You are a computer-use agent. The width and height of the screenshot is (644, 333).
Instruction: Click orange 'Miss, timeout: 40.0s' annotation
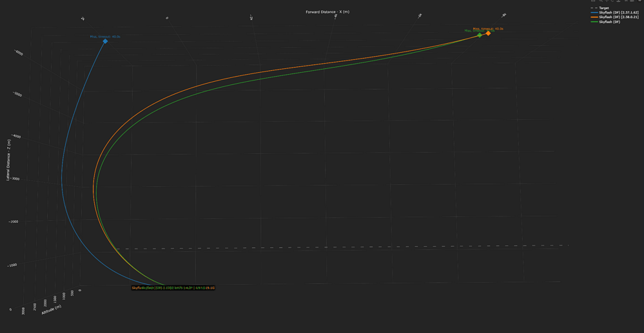pos(488,29)
